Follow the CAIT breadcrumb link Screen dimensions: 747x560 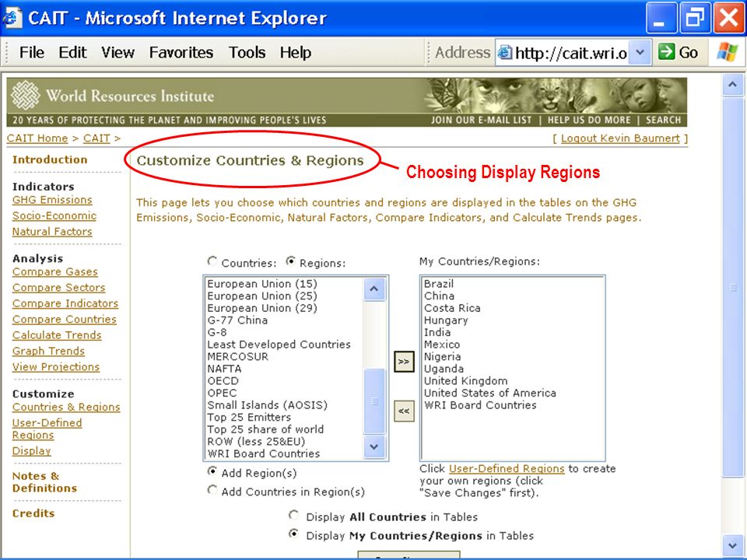96,138
